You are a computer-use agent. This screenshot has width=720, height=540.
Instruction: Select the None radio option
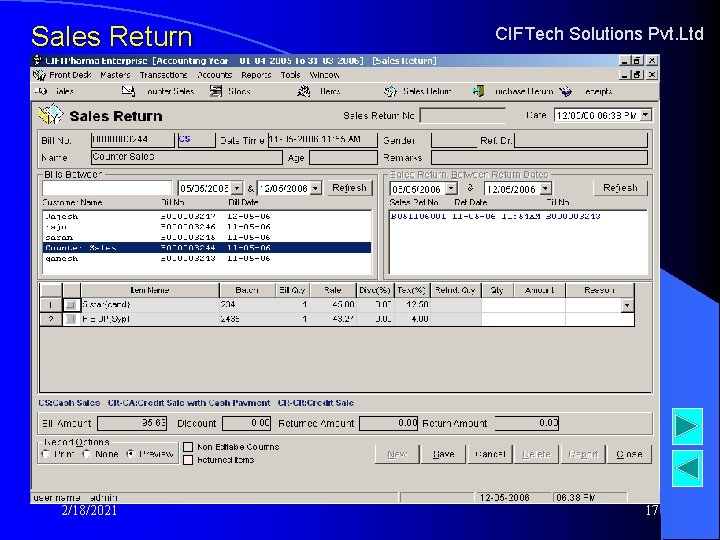(86, 454)
